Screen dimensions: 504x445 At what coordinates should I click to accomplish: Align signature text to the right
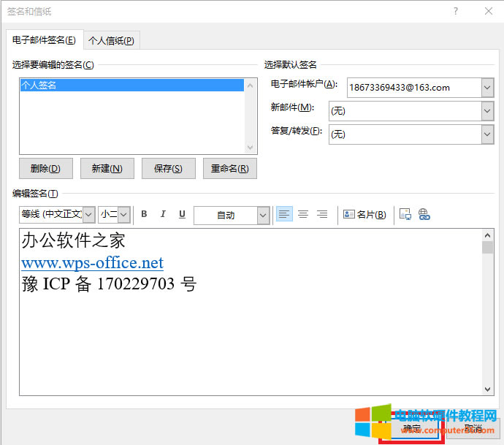(x=322, y=214)
